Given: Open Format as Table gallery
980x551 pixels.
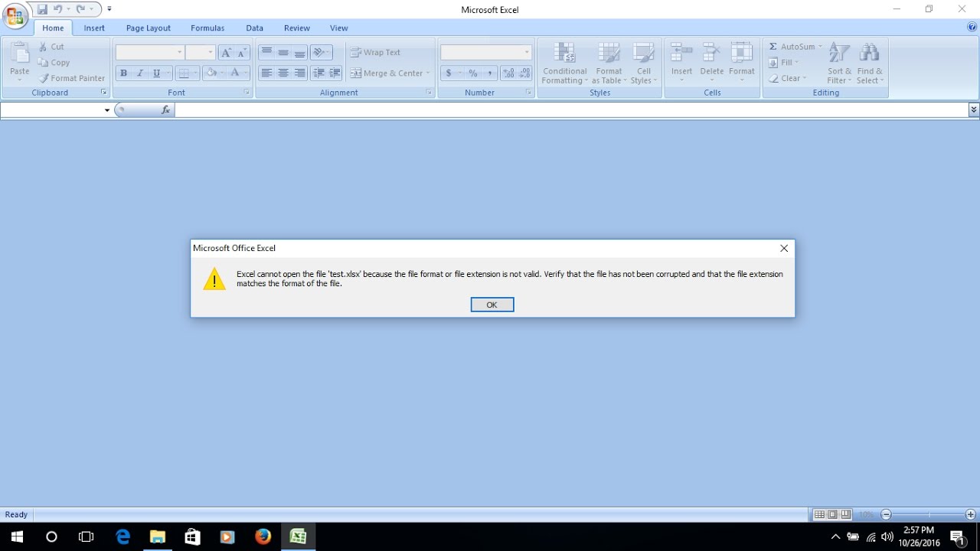Looking at the screenshot, I should tap(609, 63).
